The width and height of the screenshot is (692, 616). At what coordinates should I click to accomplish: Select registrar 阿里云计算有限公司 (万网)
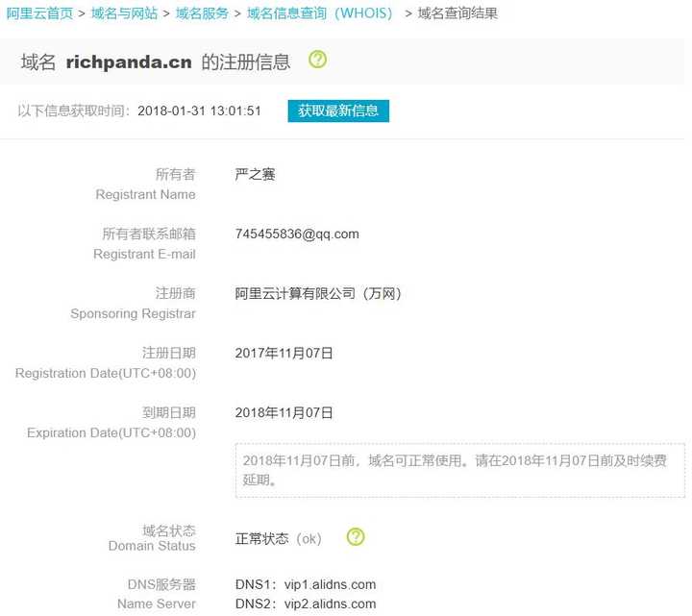tap(318, 293)
